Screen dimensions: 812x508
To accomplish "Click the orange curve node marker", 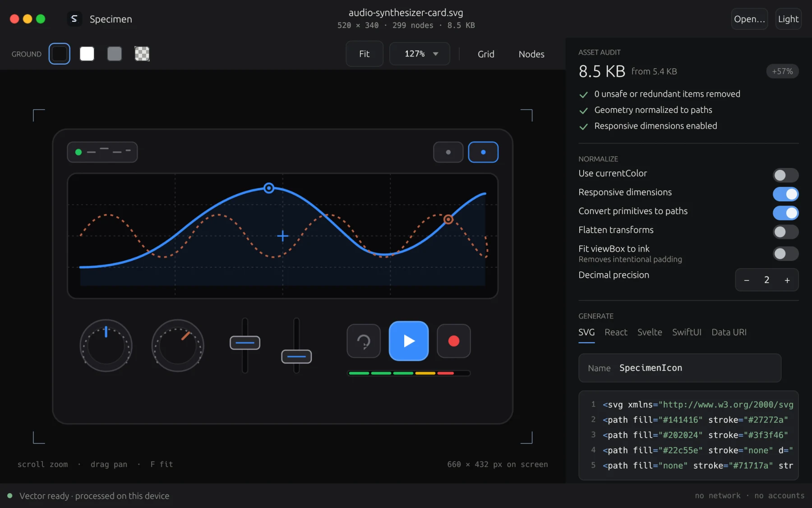I will pyautogui.click(x=448, y=219).
